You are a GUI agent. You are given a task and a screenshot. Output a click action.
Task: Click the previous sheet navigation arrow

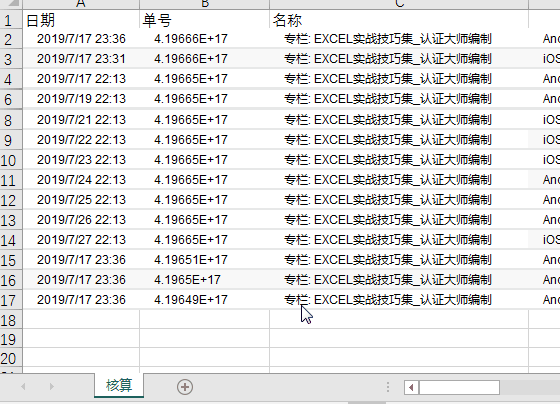(x=23, y=386)
